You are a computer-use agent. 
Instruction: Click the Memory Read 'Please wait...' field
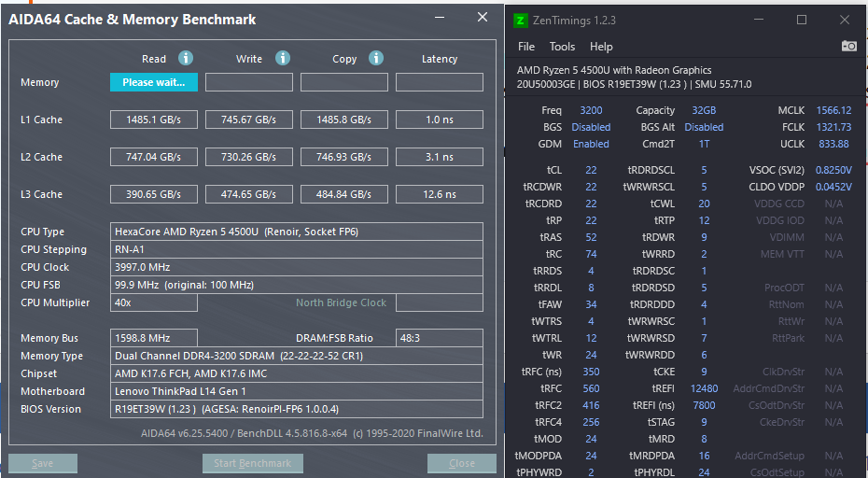tap(154, 82)
